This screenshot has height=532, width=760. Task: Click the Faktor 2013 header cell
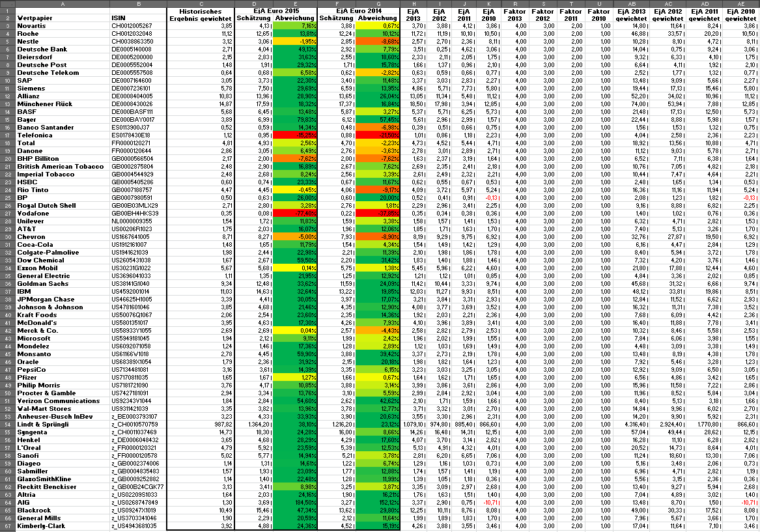tap(514, 14)
